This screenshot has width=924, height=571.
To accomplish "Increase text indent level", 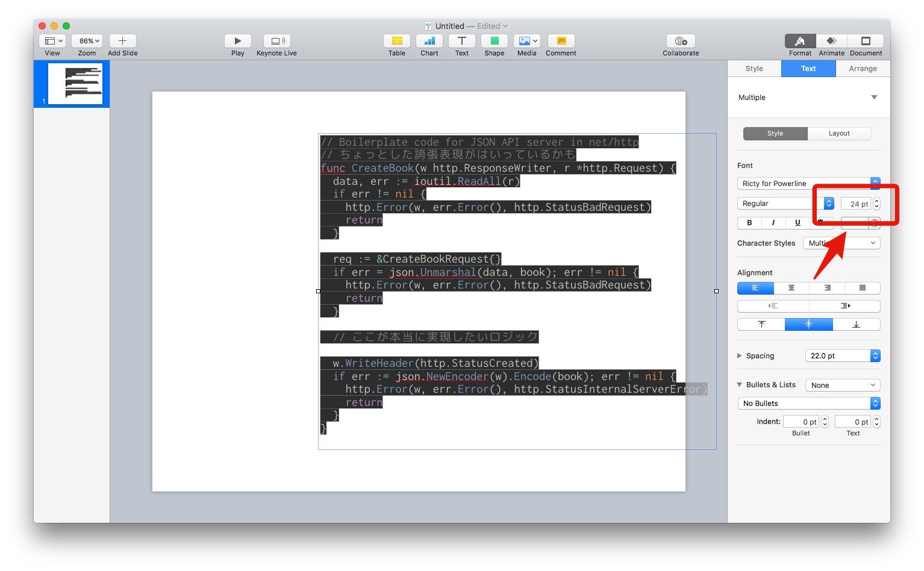I will click(x=845, y=306).
